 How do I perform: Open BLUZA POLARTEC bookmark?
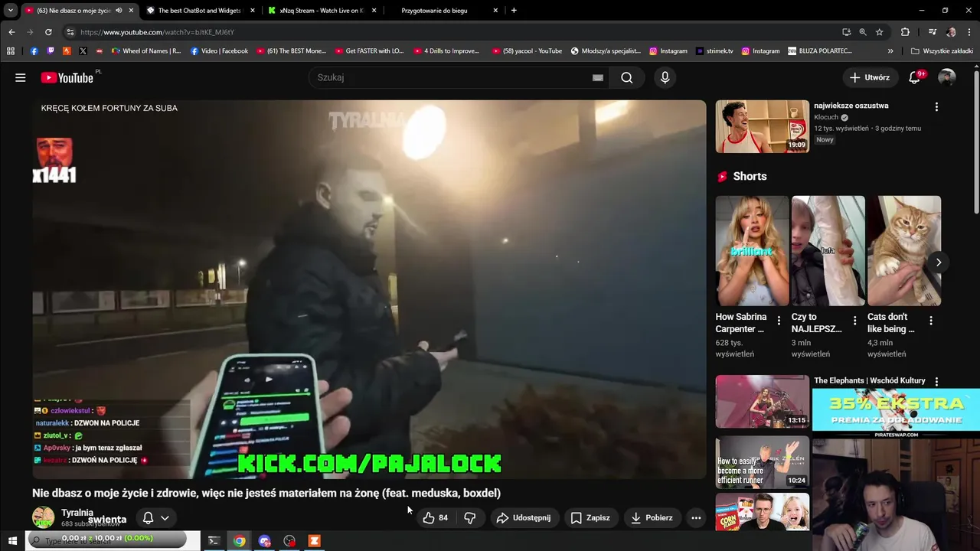(820, 51)
